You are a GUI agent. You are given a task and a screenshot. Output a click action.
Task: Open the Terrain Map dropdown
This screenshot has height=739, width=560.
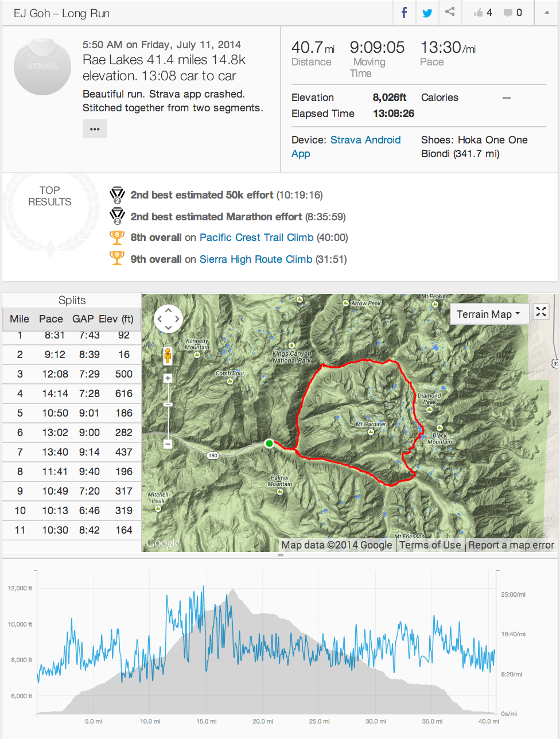click(489, 314)
